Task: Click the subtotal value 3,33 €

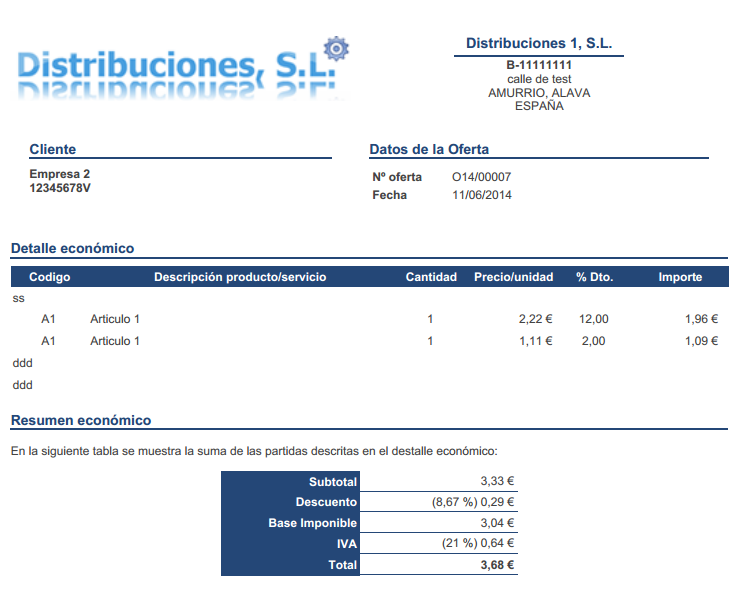Action: click(497, 481)
